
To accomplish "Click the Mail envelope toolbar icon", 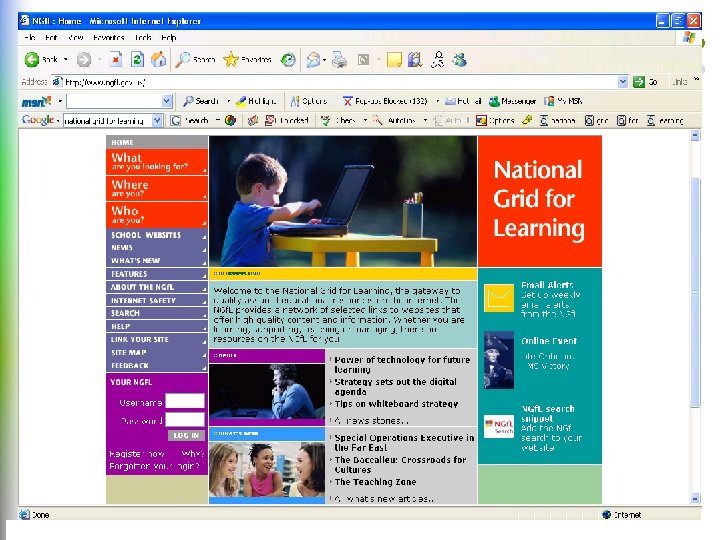I will [313, 59].
